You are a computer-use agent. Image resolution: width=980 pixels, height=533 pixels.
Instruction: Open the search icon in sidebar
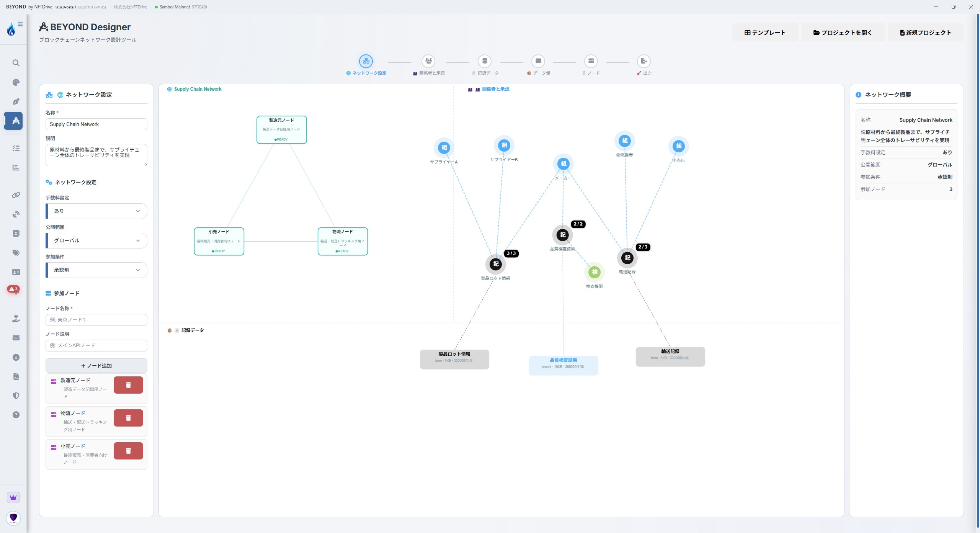point(16,63)
